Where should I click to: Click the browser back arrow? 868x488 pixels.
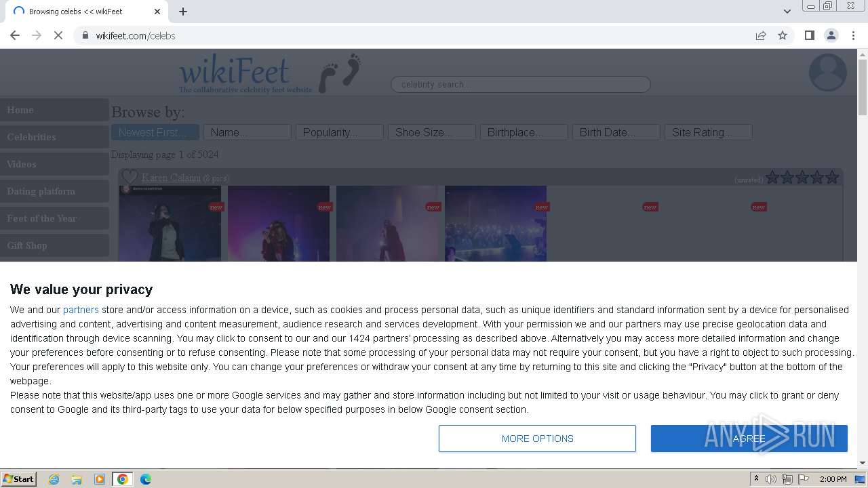(x=15, y=35)
